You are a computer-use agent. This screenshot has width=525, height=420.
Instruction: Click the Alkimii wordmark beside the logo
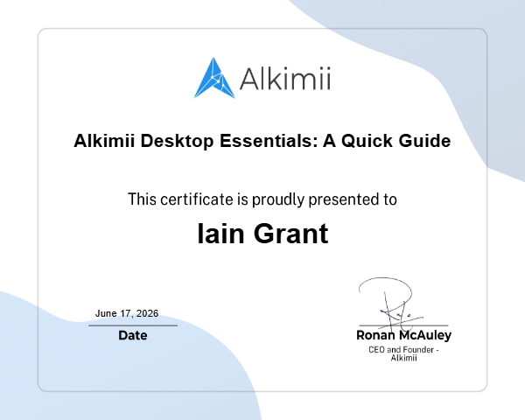tap(285, 79)
